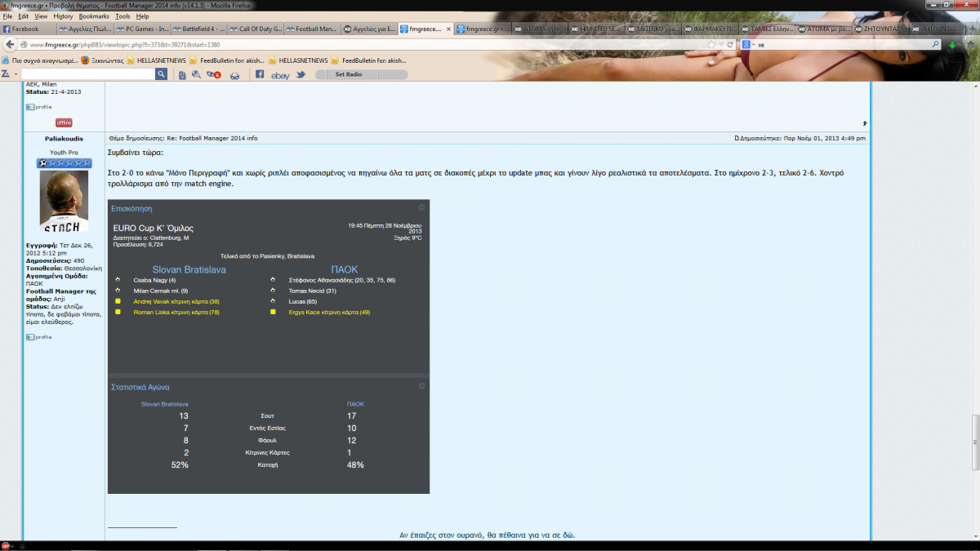Click the search box containing 'xe'
This screenshot has height=551, width=980.
point(841,44)
